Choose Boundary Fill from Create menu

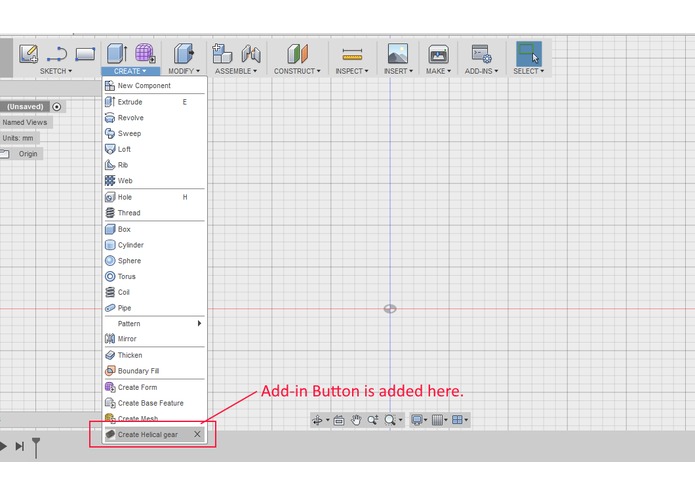click(x=154, y=371)
